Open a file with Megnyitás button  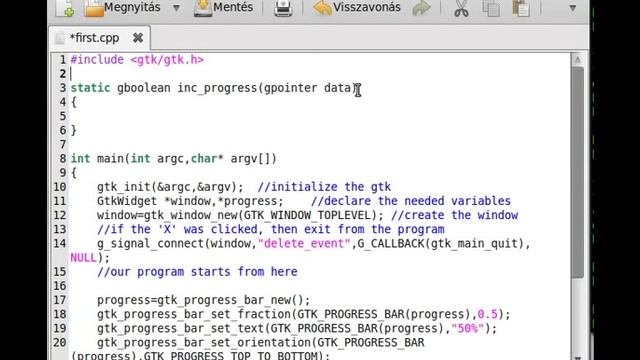[122, 7]
